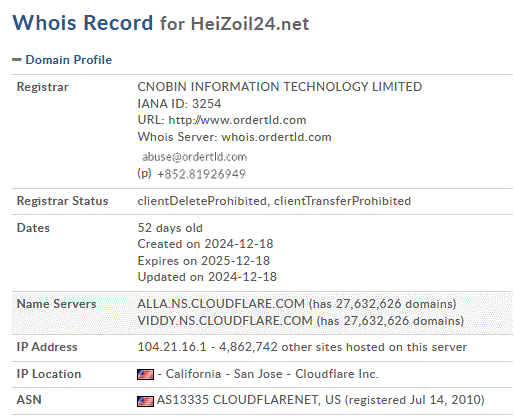Open the http://www.ordertld.com registrar URL
This screenshot has height=418, width=514.
237,120
